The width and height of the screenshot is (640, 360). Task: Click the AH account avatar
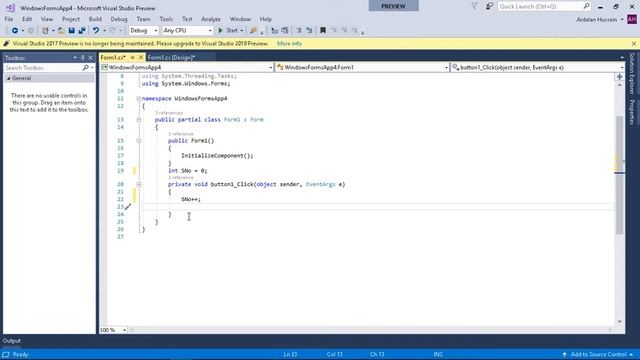pos(631,19)
